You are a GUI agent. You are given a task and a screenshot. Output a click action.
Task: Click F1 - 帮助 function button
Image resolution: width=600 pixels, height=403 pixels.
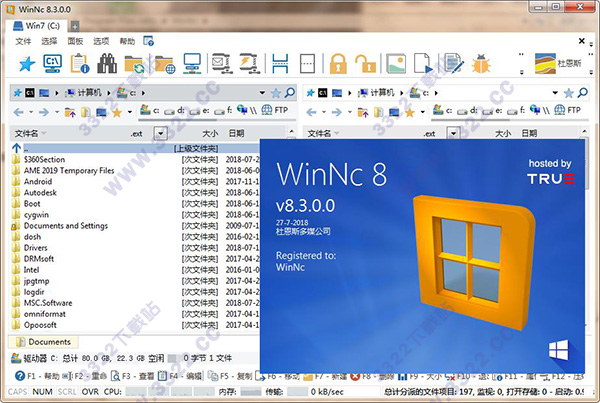pos(37,376)
